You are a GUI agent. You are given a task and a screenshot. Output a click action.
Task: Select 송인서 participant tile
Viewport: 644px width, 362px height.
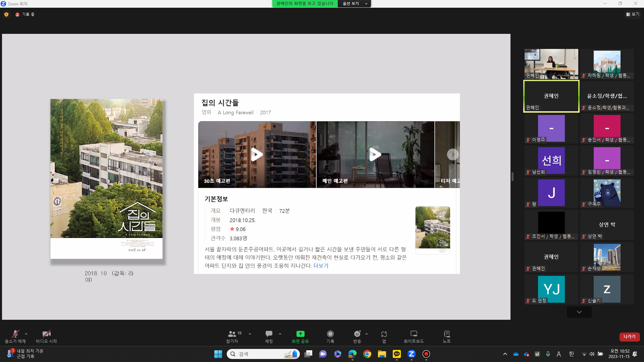pos(607,128)
